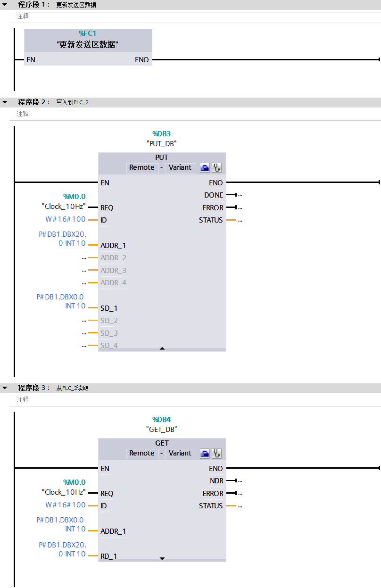381x588 pixels.
Task: Select PUT SD_1 pointer P#DB1.DBX0.0 operand
Action: click(x=61, y=301)
